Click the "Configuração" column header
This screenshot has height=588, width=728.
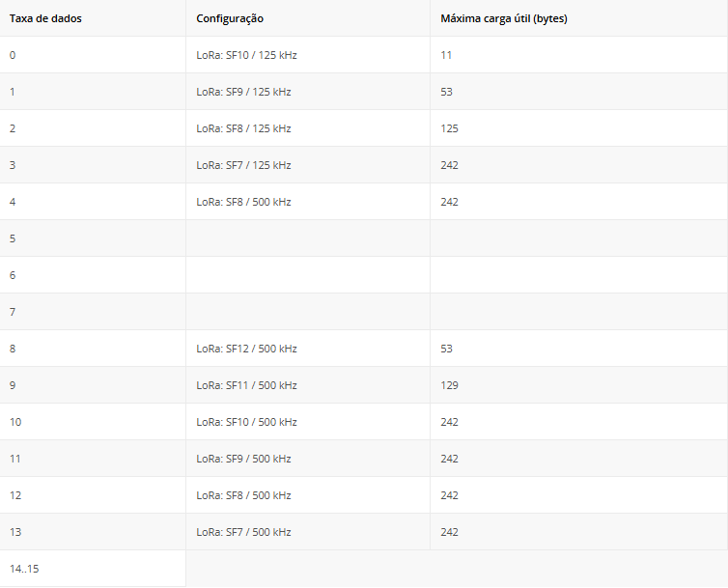[230, 18]
